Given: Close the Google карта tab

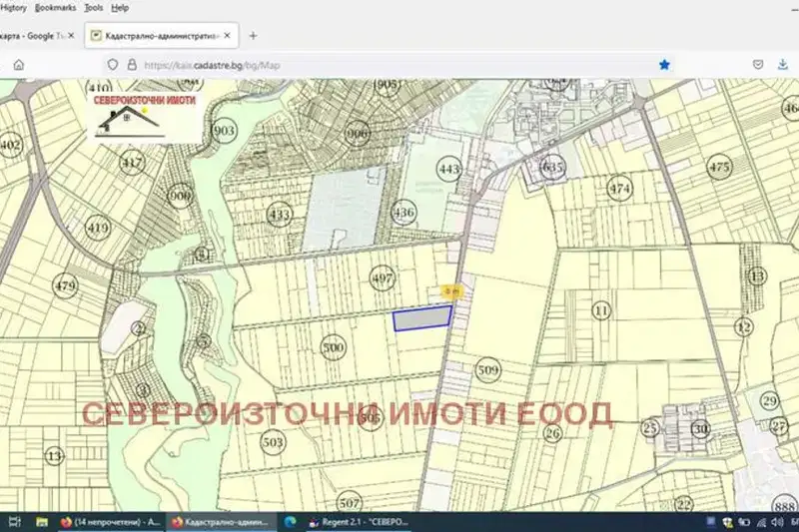Looking at the screenshot, I should (71, 36).
